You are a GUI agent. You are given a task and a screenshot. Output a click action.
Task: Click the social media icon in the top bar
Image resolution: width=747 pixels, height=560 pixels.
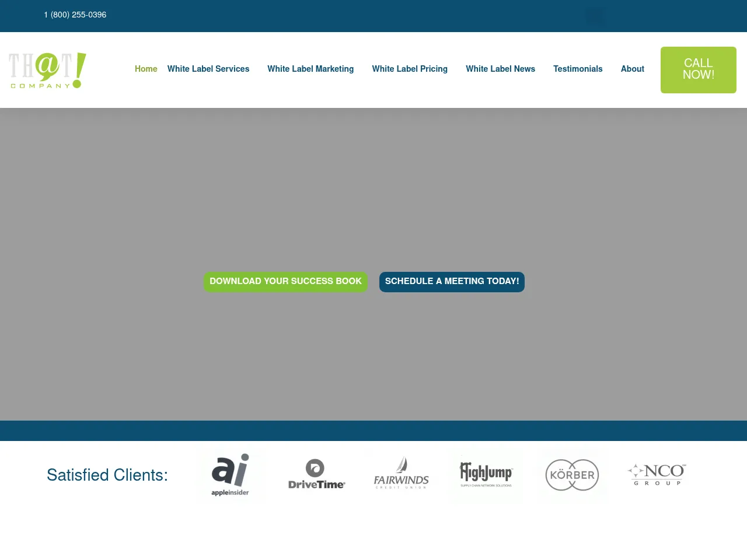pos(594,16)
